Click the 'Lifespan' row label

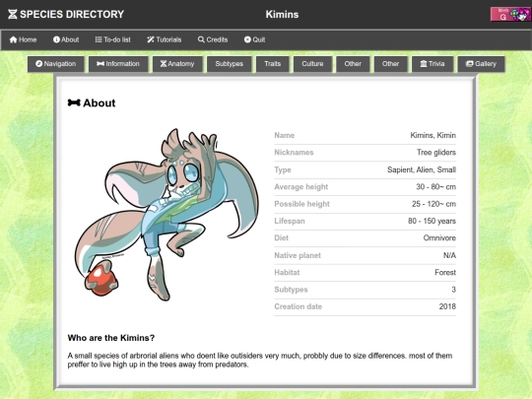290,221
